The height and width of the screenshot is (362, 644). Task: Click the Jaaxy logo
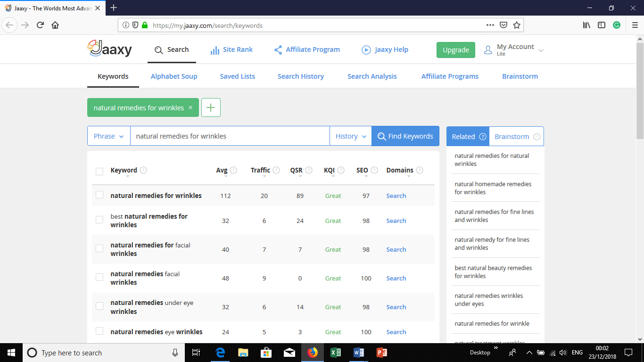[x=110, y=49]
